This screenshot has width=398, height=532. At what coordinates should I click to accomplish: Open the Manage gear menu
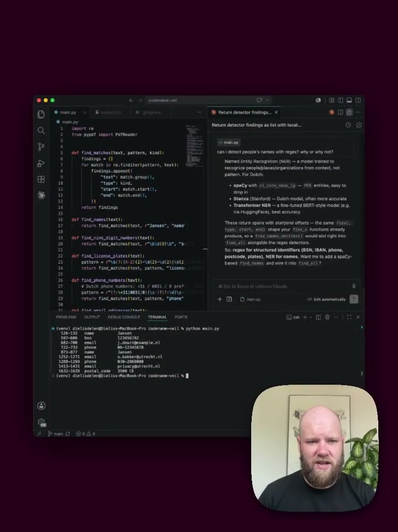tap(41, 423)
